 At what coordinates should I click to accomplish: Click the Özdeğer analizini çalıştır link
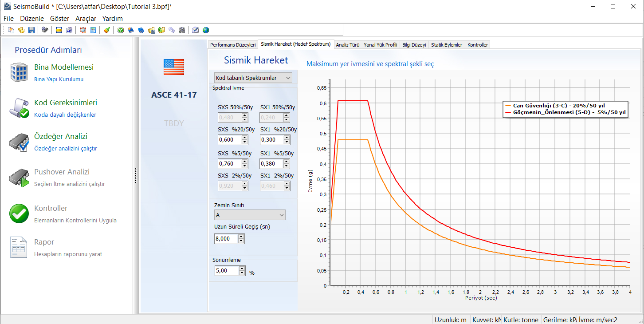pyautogui.click(x=65, y=149)
